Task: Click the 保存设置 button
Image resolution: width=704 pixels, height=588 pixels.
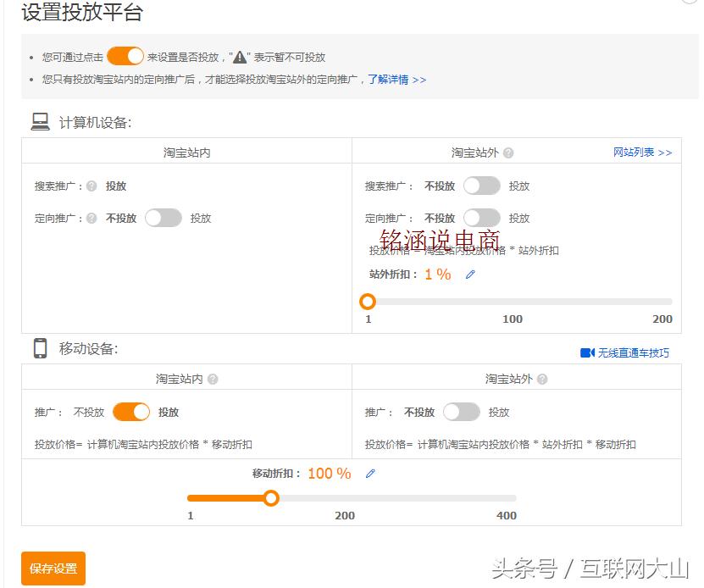Action: (51, 569)
